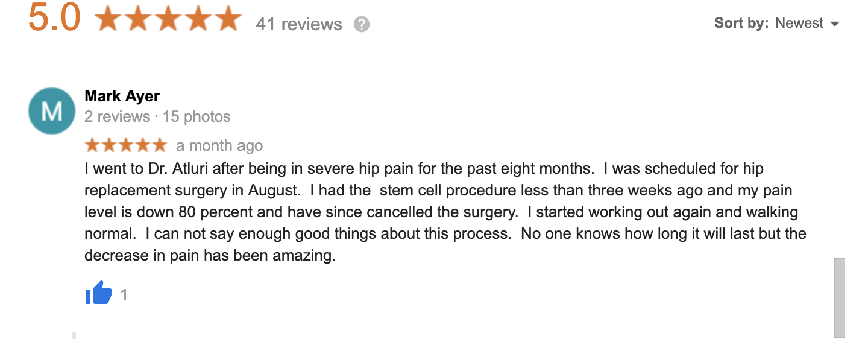Click the help question mark beside 41 reviews
868x339 pixels.
point(361,24)
